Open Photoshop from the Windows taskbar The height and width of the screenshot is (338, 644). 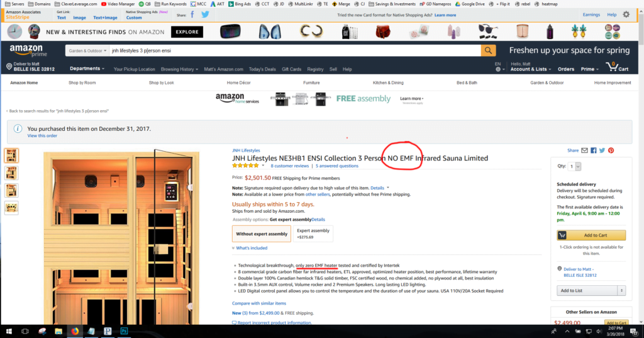(x=124, y=331)
